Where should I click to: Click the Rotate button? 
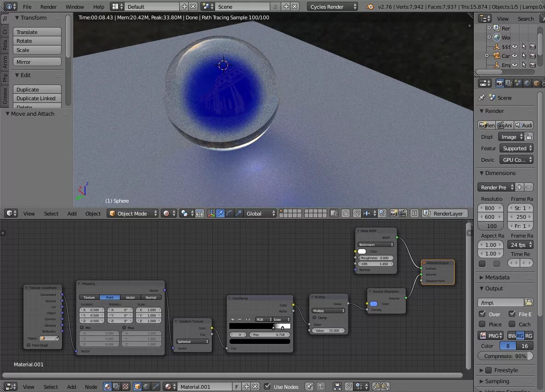coord(37,41)
